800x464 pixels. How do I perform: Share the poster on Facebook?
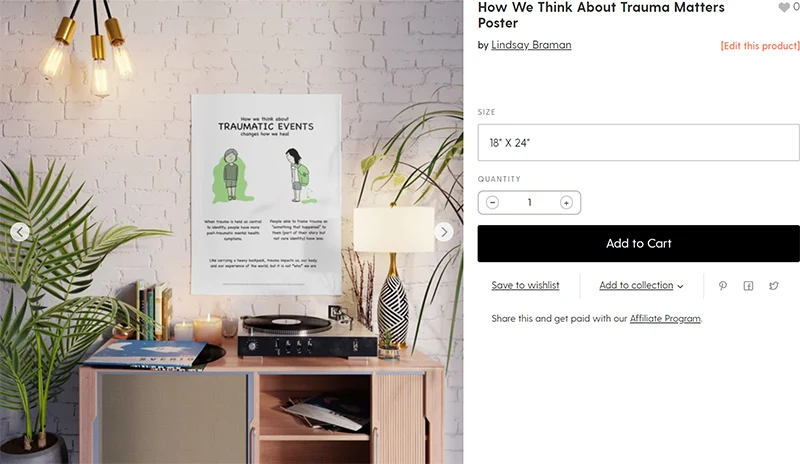point(748,286)
